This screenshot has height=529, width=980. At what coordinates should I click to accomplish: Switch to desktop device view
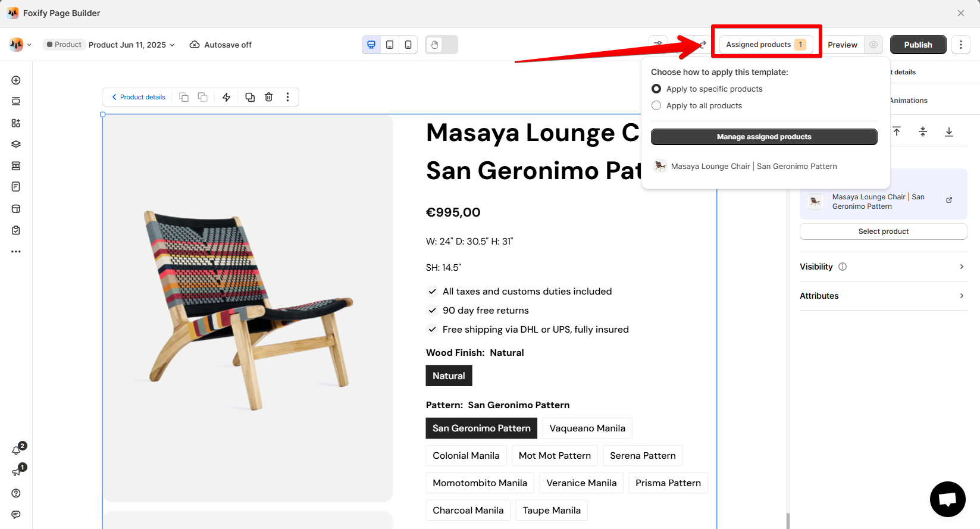pyautogui.click(x=371, y=45)
